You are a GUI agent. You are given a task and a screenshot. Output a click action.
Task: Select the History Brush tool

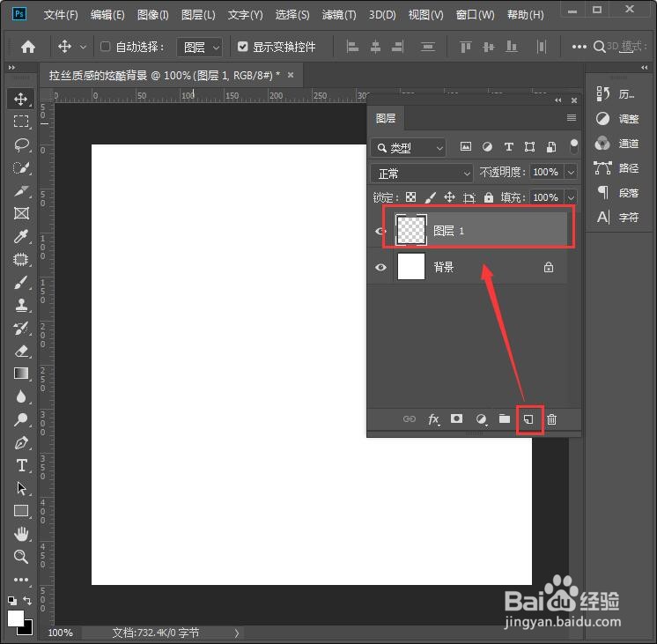pos(21,329)
